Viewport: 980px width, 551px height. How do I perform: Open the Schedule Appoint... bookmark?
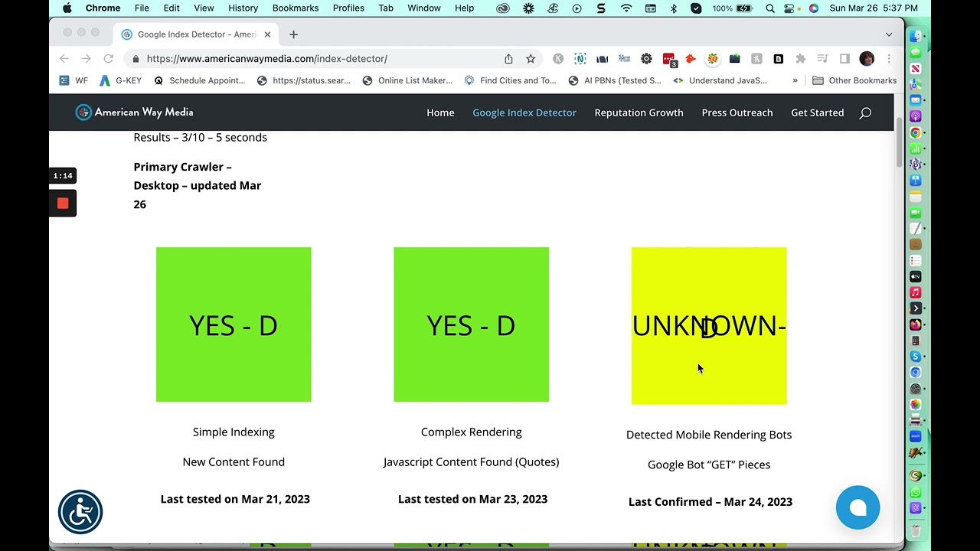point(199,80)
